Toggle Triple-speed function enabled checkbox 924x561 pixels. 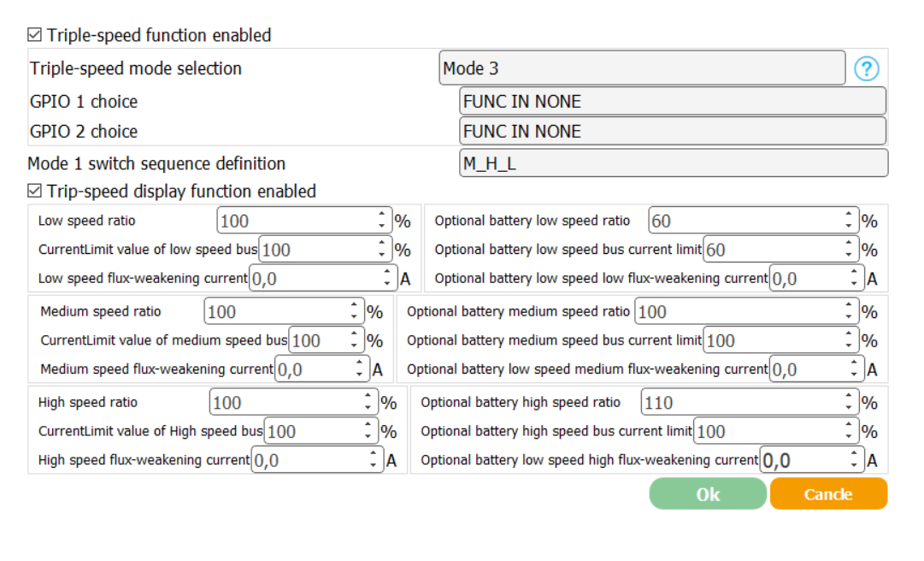pyautogui.click(x=34, y=35)
